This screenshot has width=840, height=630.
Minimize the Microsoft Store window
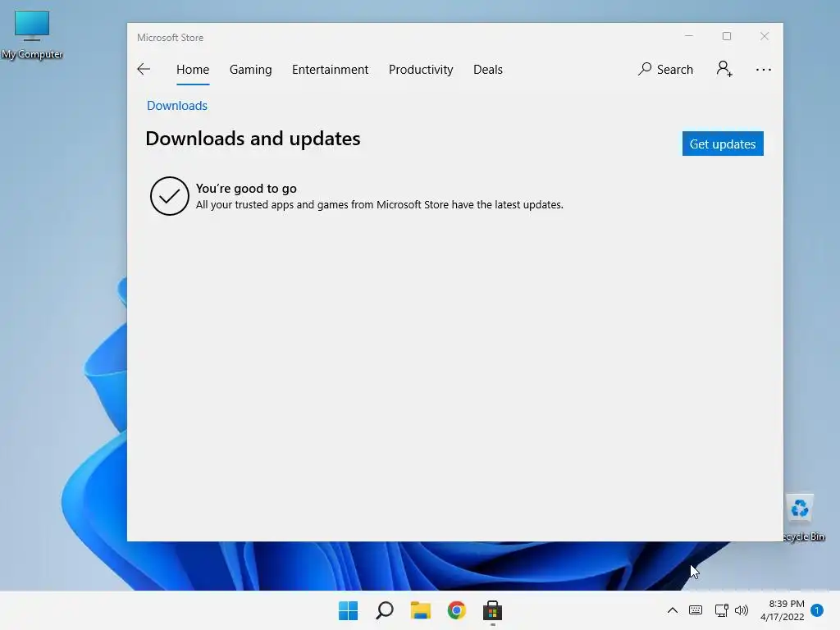[x=689, y=36]
